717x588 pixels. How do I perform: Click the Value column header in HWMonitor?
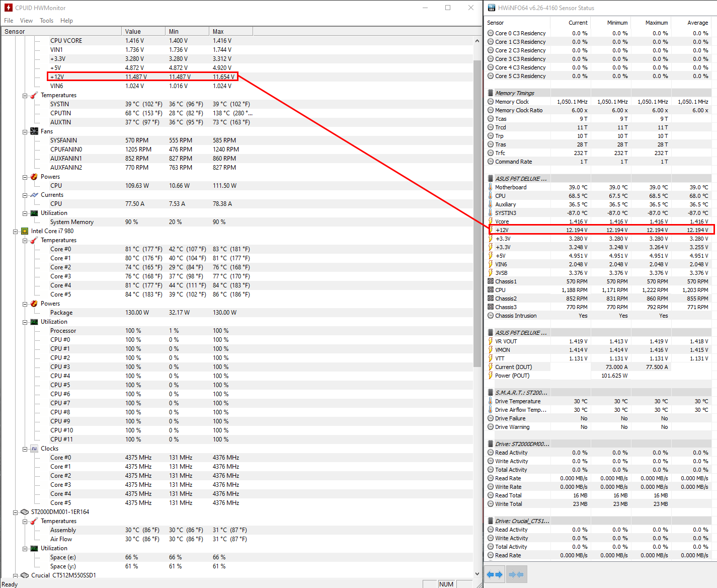click(x=143, y=31)
